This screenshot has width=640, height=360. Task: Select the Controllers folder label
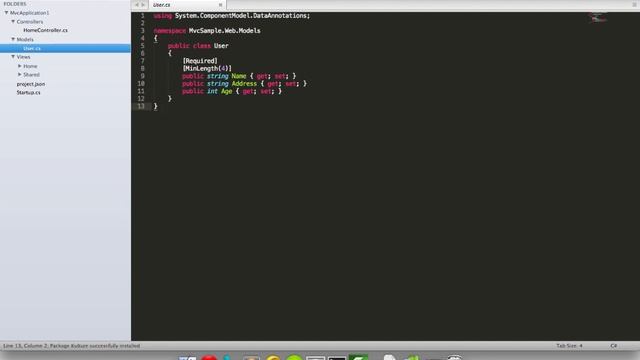tap(29, 22)
